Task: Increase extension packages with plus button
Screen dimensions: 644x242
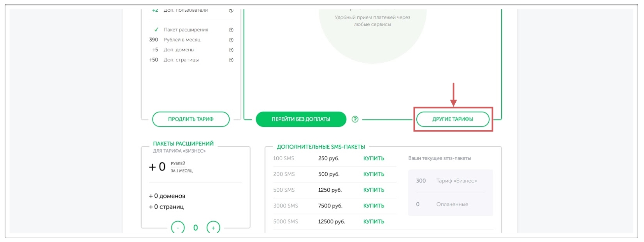Action: [x=213, y=228]
